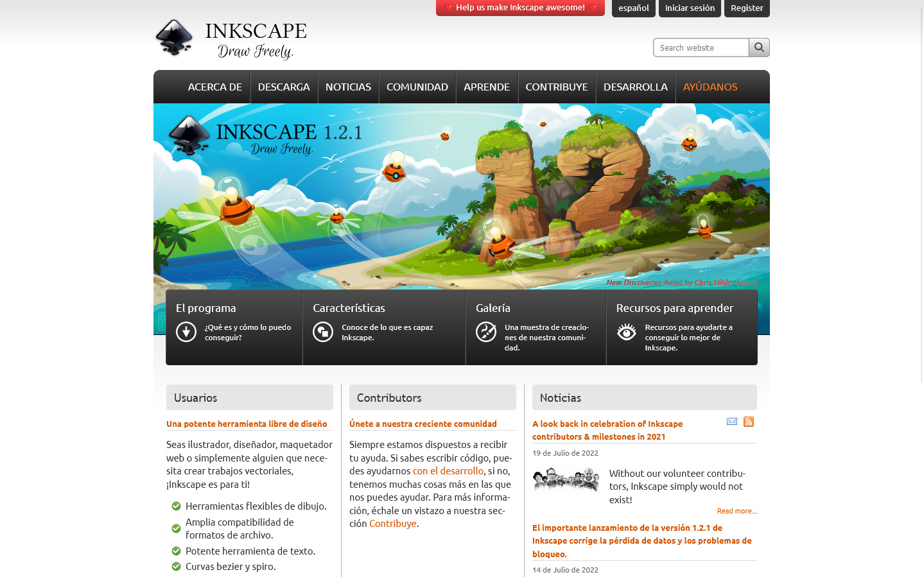Screen dimensions: 924x577
Task: Select NOTICIAS in navigation bar
Action: pyautogui.click(x=348, y=87)
